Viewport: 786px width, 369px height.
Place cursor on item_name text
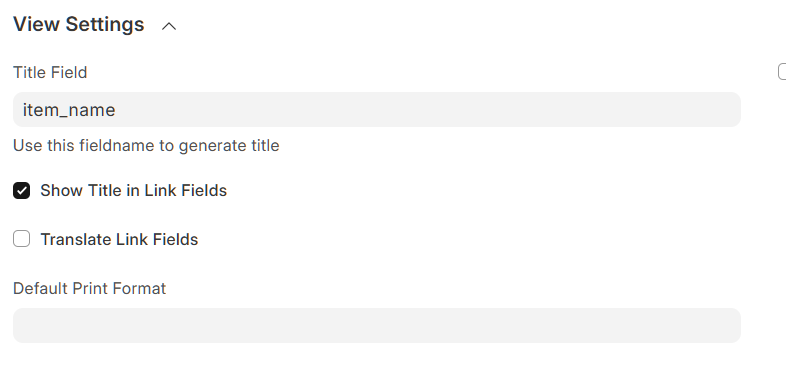click(69, 110)
